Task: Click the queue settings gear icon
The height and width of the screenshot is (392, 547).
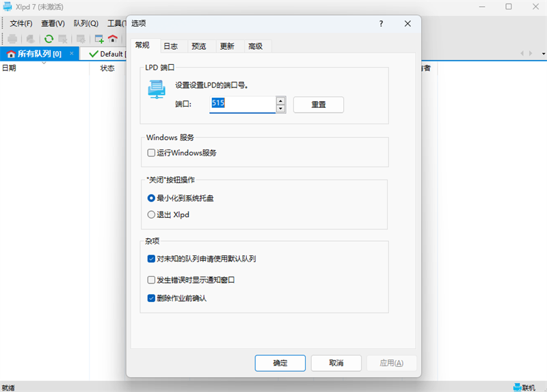Action: [81, 39]
